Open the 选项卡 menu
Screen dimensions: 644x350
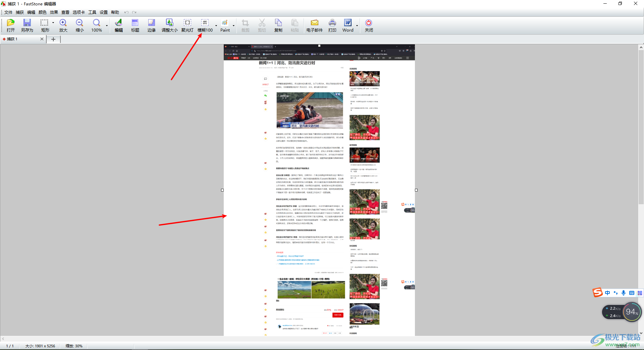click(x=79, y=12)
